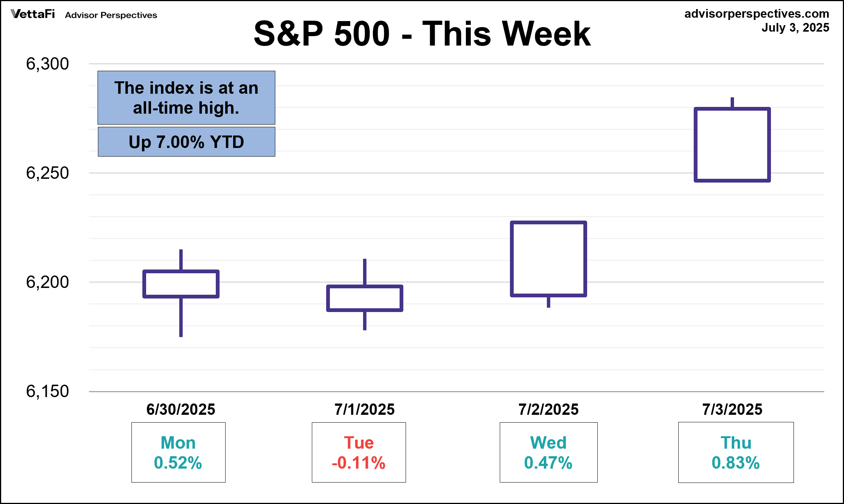844x504 pixels.
Task: Click the Advisor Perspectives brand text
Action: pyautogui.click(x=111, y=15)
